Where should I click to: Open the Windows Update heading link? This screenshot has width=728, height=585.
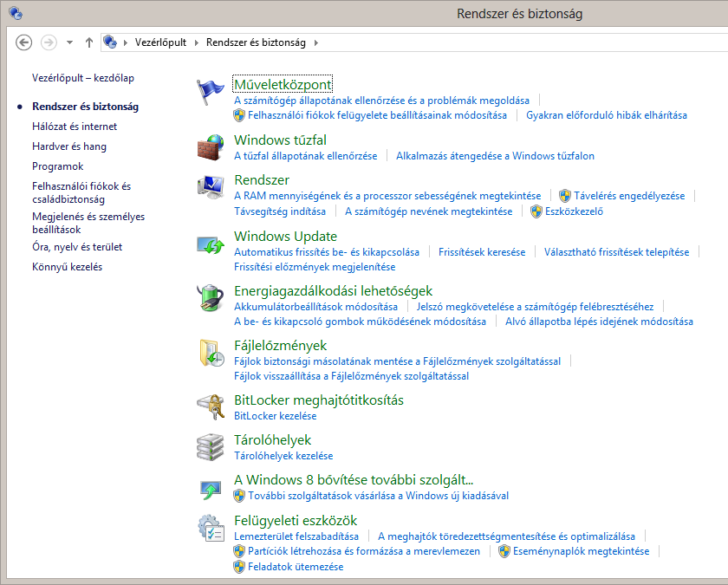[x=285, y=236]
